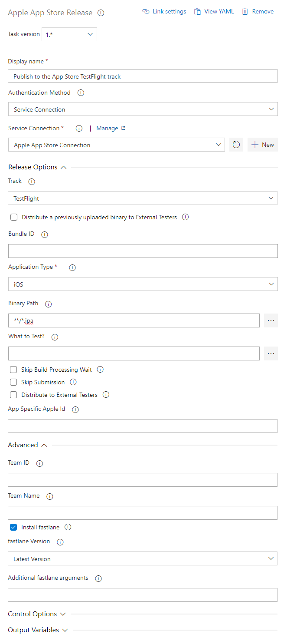View info tooltip for Additional fastlane arguments
Image resolution: width=287 pixels, height=644 pixels.
coord(98,578)
